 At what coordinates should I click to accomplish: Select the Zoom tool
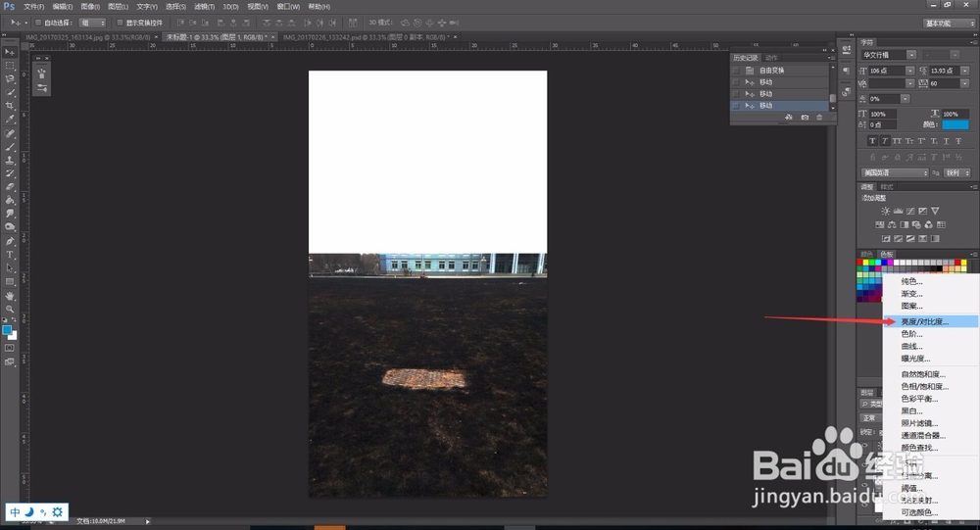10,309
